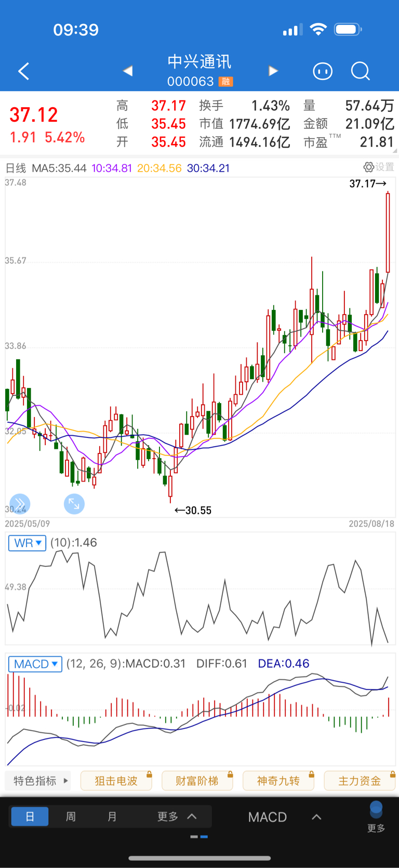Tap the yellow 20:34.56 MA label

pyautogui.click(x=159, y=168)
